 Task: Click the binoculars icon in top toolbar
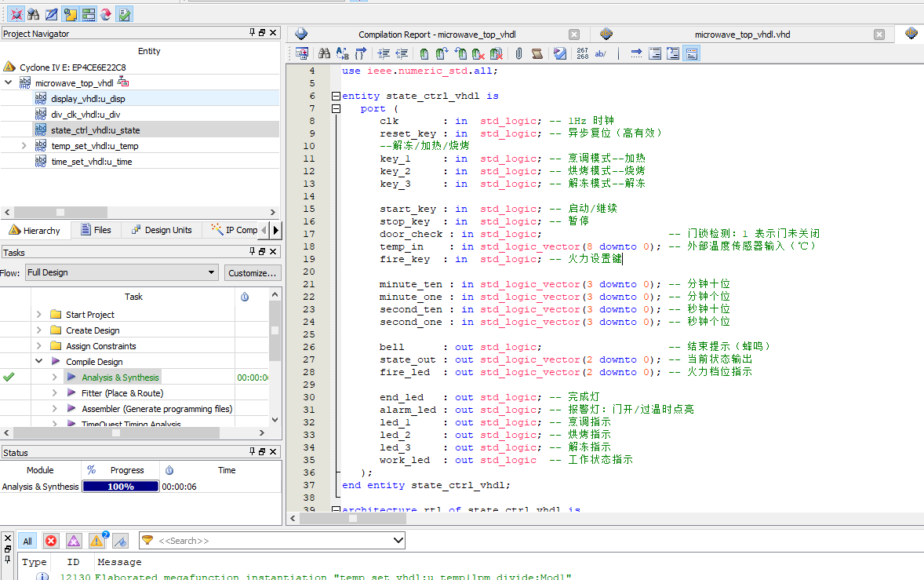tap(34, 14)
